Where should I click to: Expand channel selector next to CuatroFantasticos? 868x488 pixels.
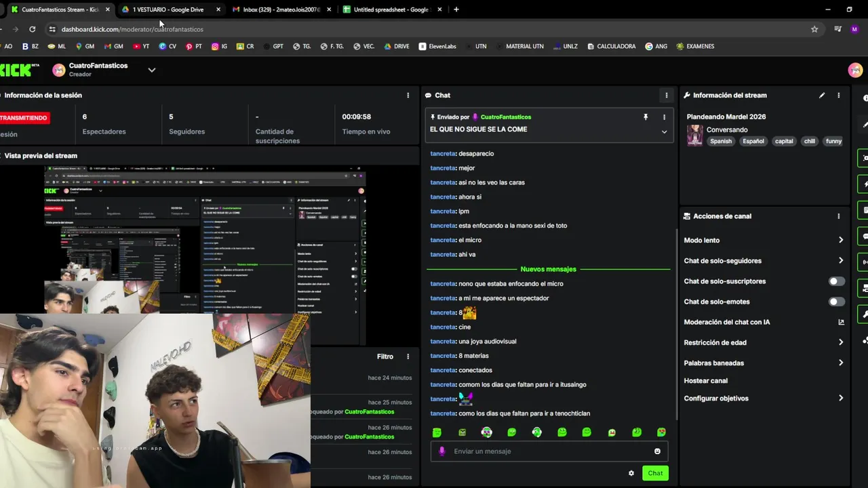(152, 70)
